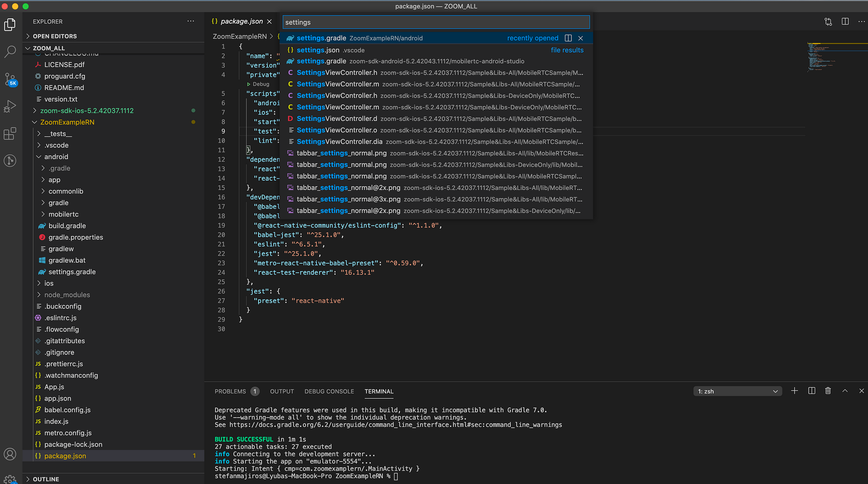The width and height of the screenshot is (868, 484).
Task: Open the Search view in activity bar
Action: pos(10,51)
